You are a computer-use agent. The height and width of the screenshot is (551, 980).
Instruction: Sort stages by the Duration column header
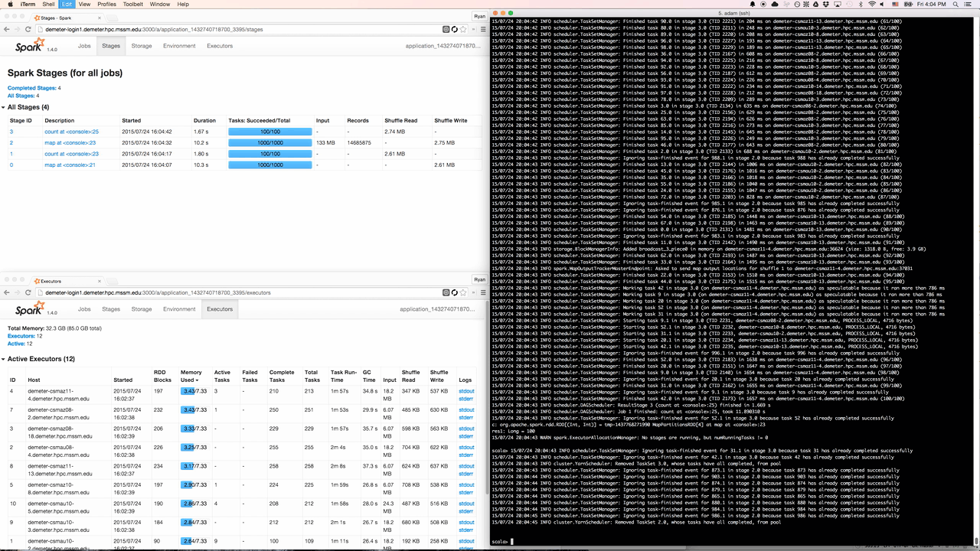(204, 120)
